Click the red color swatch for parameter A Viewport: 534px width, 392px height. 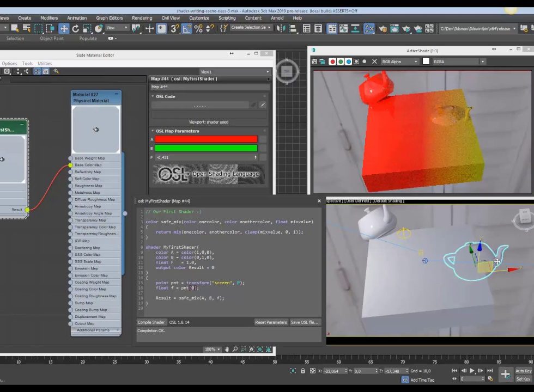tap(206, 139)
